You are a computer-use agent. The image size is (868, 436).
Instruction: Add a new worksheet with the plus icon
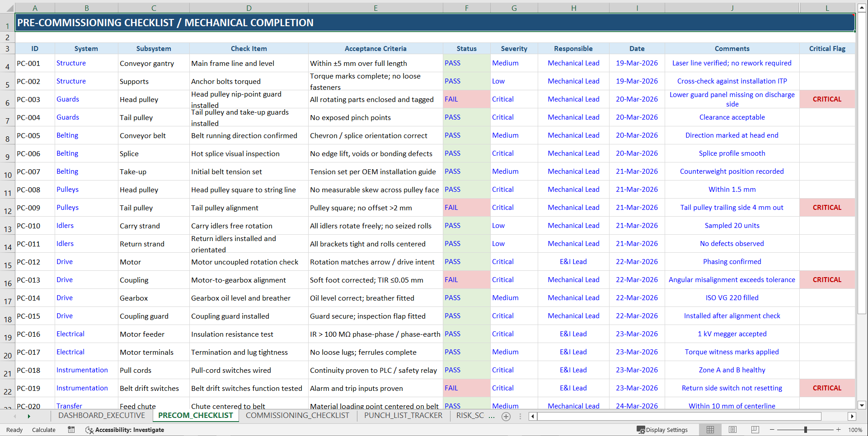pyautogui.click(x=506, y=416)
